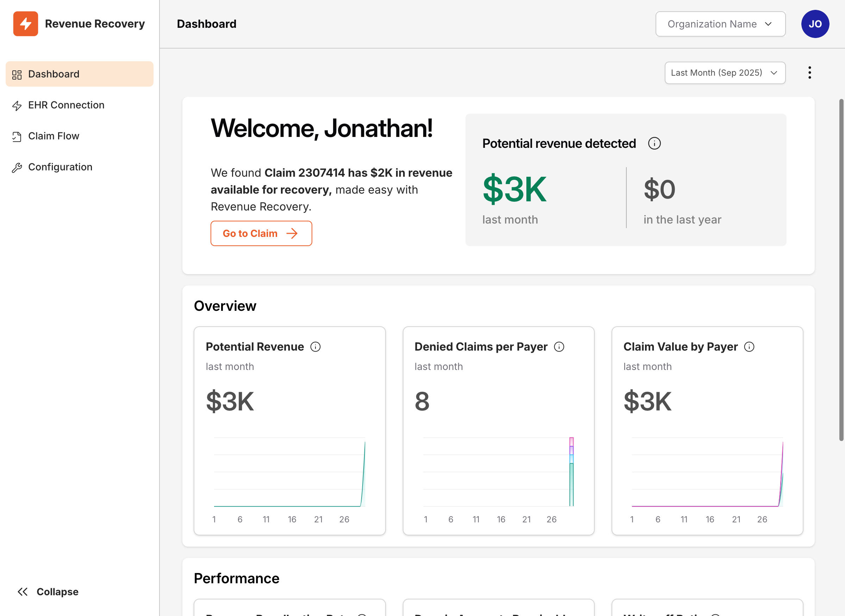Click the info icon on Potential Revenue card
Viewport: 845px width, 616px height.
(315, 346)
